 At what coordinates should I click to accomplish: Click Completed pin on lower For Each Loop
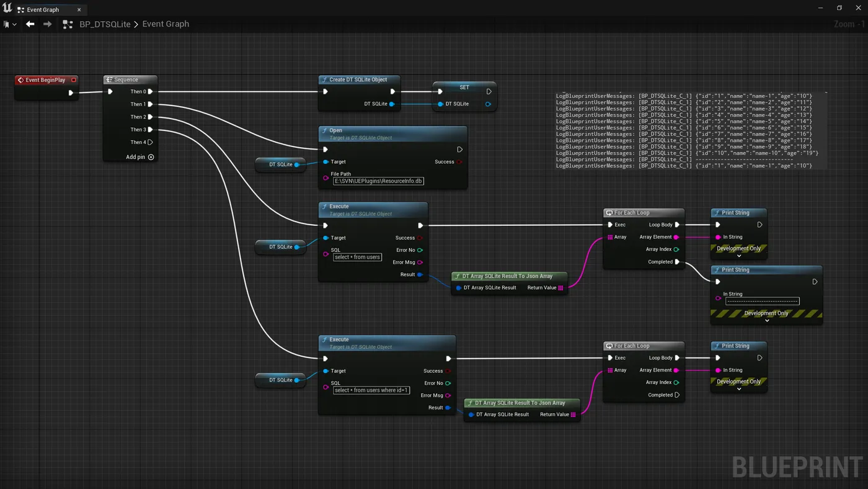coord(677,395)
